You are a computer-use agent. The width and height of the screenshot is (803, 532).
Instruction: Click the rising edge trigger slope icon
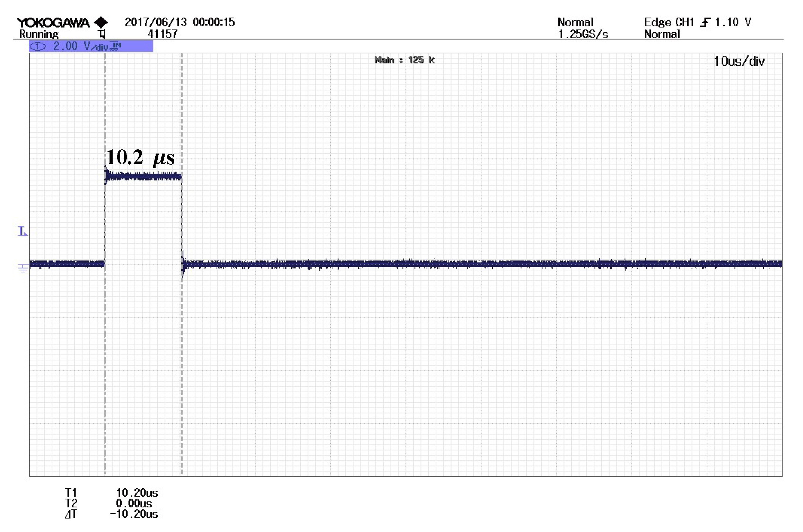click(705, 23)
